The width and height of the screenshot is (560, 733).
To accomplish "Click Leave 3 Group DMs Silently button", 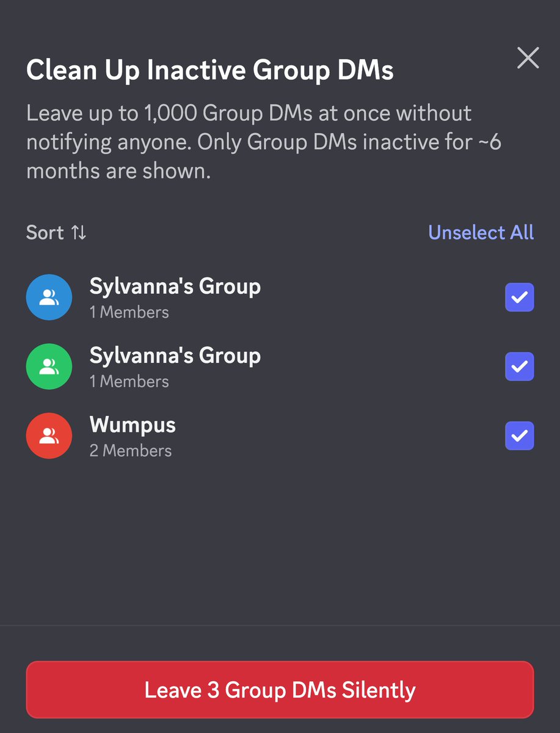I will [280, 690].
